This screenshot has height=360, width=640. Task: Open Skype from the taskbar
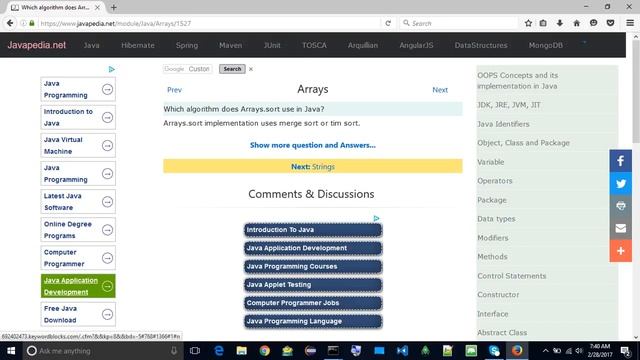point(494,351)
